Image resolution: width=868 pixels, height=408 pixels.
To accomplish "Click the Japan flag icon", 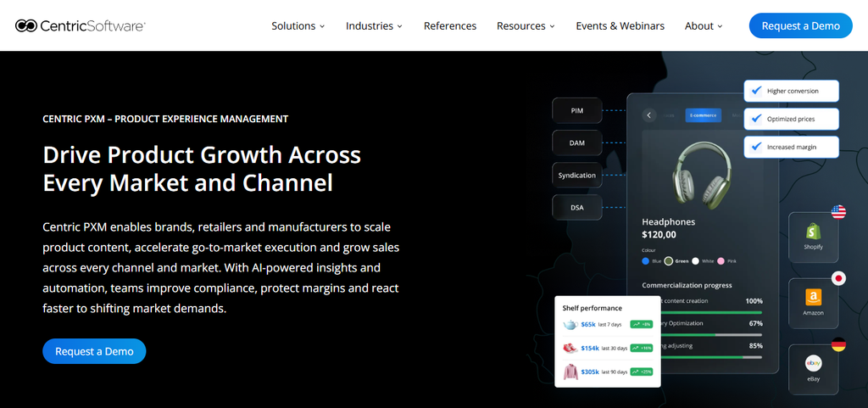I will 838,278.
